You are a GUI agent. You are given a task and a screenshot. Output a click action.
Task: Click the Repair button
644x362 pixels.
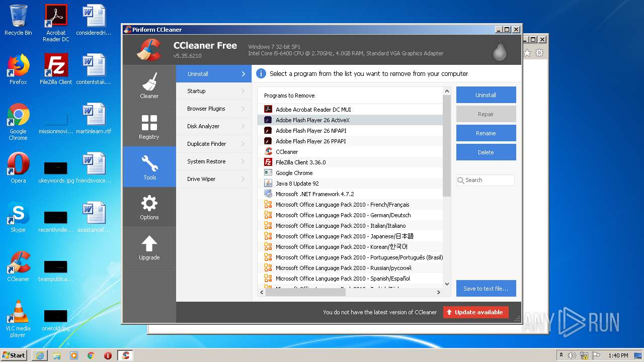click(x=486, y=114)
